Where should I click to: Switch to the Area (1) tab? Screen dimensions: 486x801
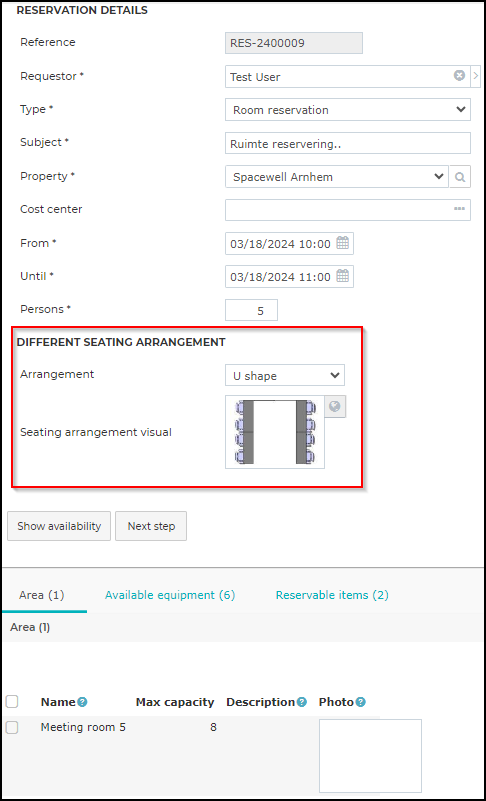(42, 595)
